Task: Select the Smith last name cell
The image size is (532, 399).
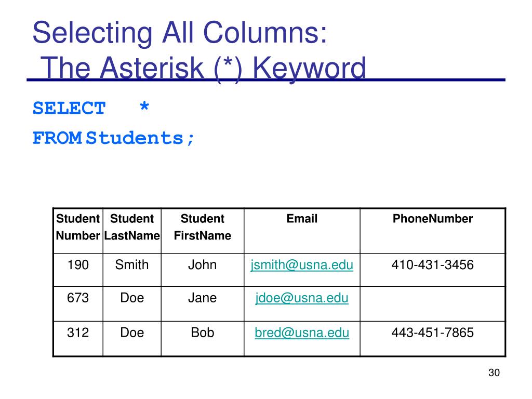Action: tap(132, 270)
